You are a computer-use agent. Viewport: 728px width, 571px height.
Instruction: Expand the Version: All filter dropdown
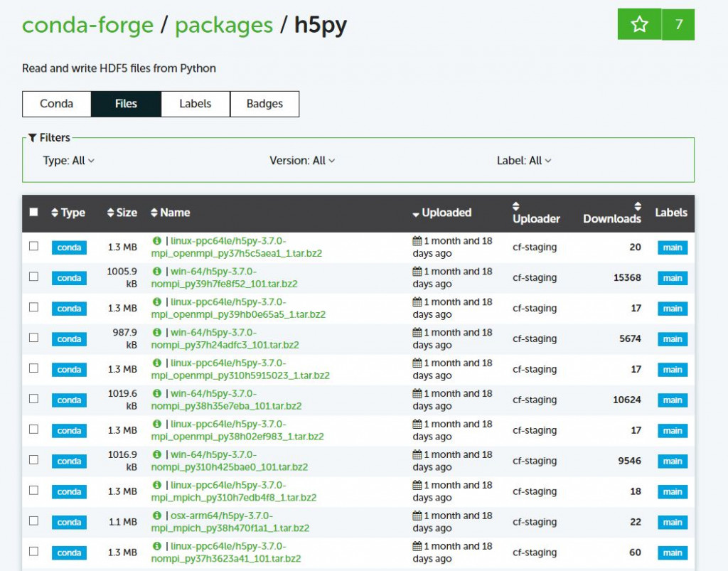click(302, 161)
